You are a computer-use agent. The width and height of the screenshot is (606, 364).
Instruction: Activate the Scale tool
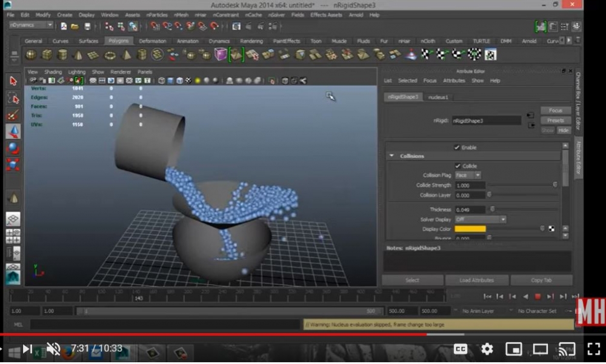point(13,165)
